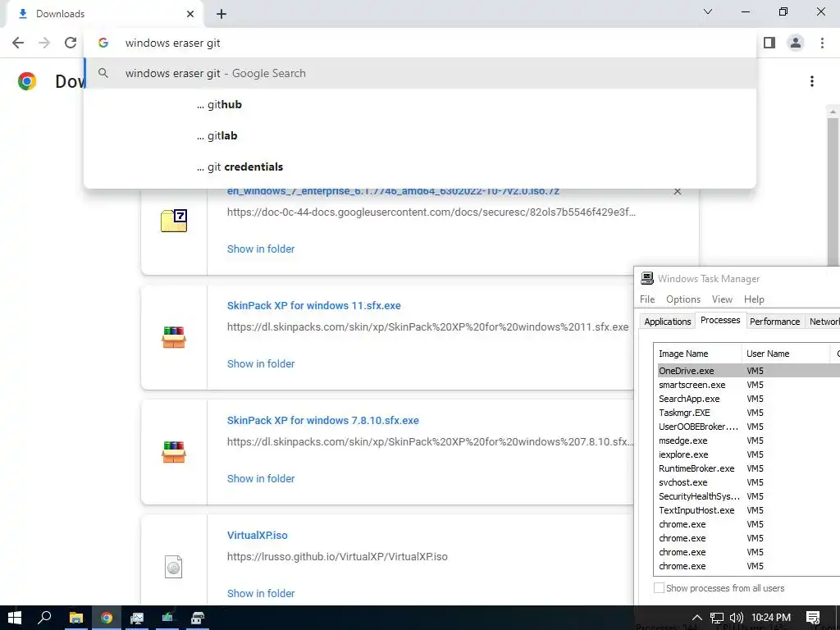The width and height of the screenshot is (840, 630).
Task: Sort processes by Image Name column
Action: point(698,354)
